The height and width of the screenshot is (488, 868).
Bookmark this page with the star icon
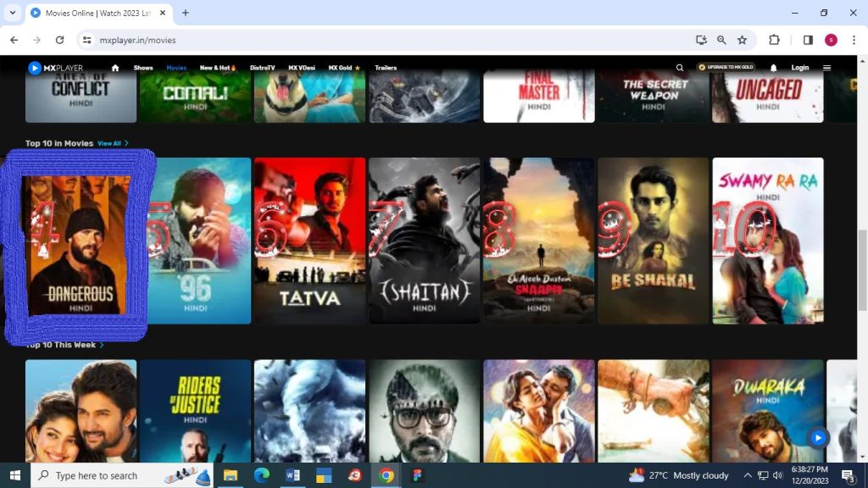[743, 40]
